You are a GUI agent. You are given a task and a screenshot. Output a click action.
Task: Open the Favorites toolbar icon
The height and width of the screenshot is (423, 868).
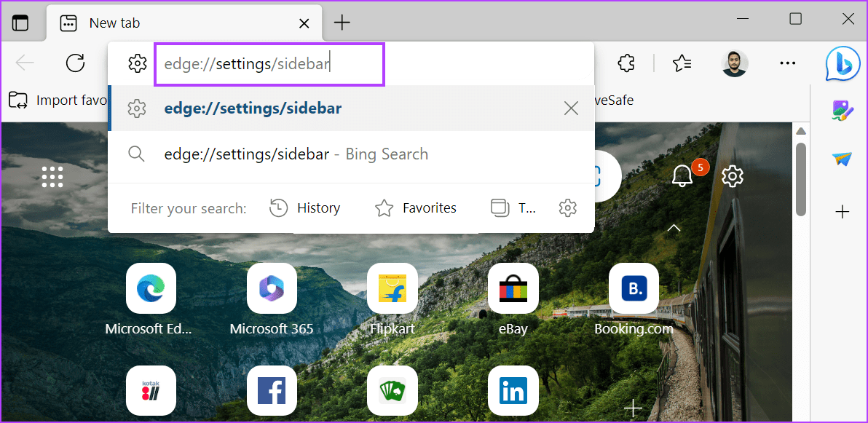(682, 63)
